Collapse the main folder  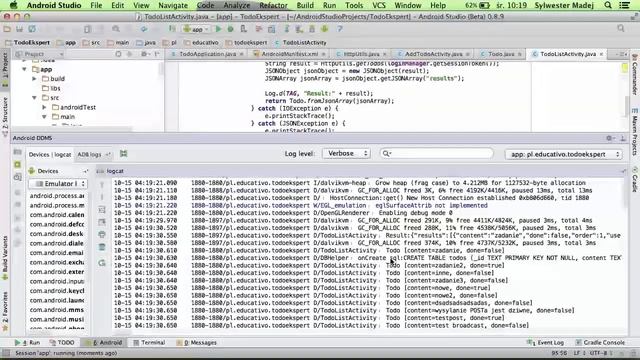click(x=44, y=117)
